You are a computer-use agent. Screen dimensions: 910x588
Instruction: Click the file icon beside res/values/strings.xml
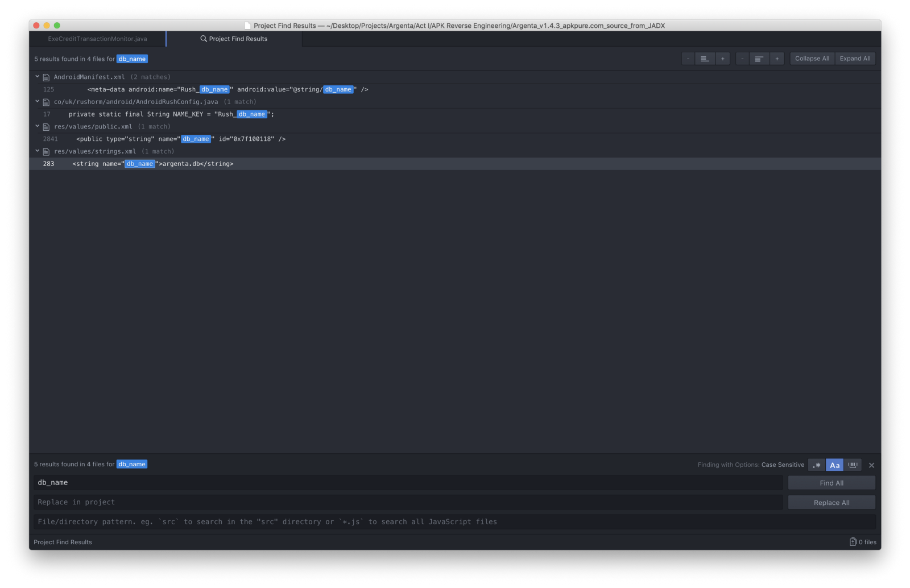click(x=46, y=152)
